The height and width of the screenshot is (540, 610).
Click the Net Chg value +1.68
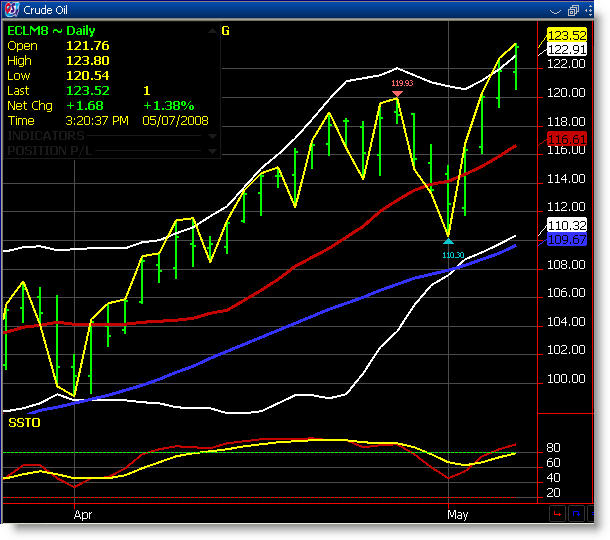pos(85,105)
